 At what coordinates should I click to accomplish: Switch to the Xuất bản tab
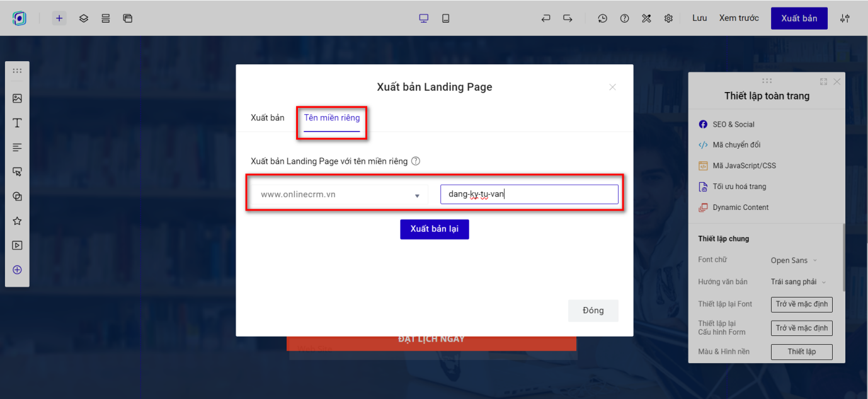267,118
